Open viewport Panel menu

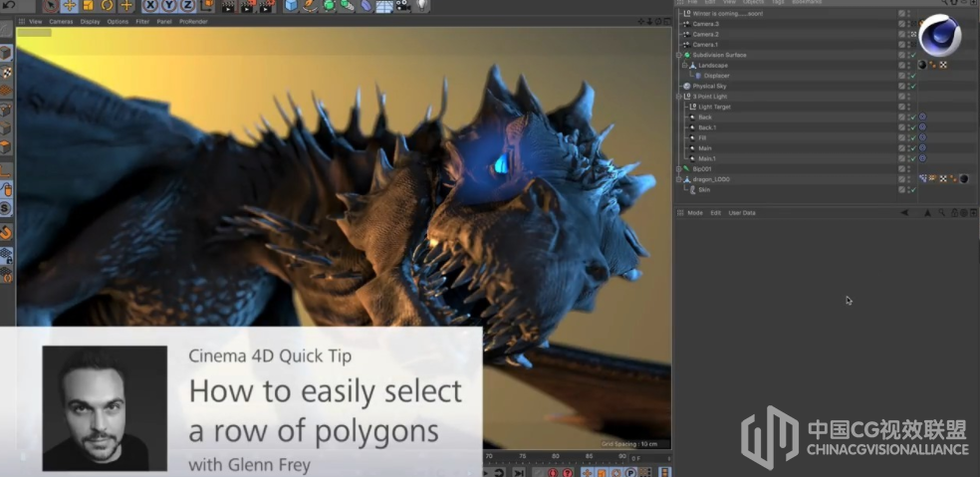pyautogui.click(x=164, y=21)
